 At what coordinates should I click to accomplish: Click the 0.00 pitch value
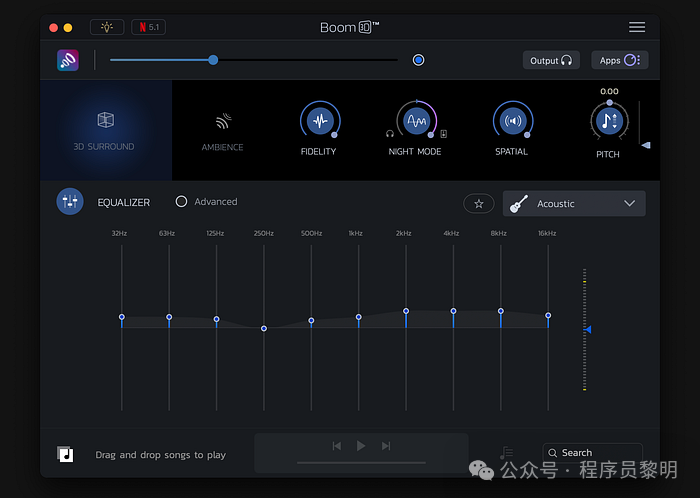[609, 91]
